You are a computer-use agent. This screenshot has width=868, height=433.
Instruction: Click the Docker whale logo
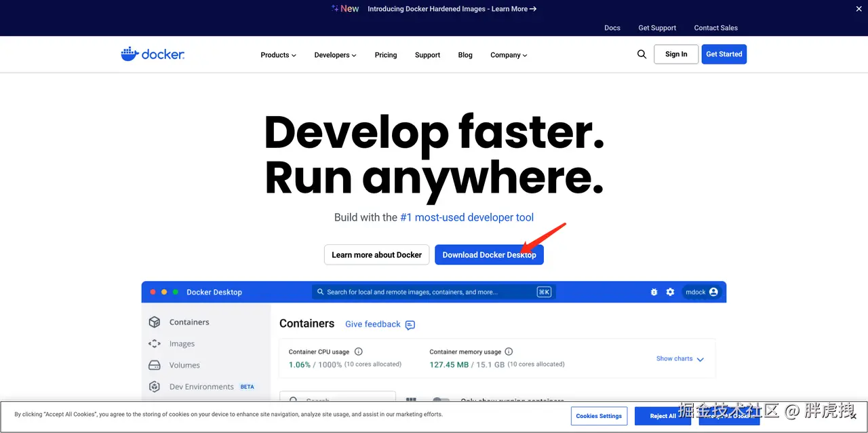pyautogui.click(x=153, y=54)
